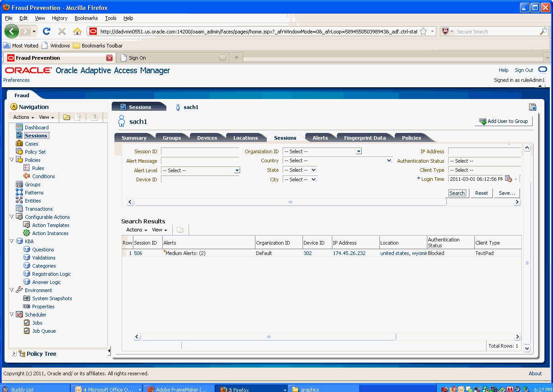Screen dimensions: 553x392
Task: Open the Country selection dropdown
Action: (389, 160)
